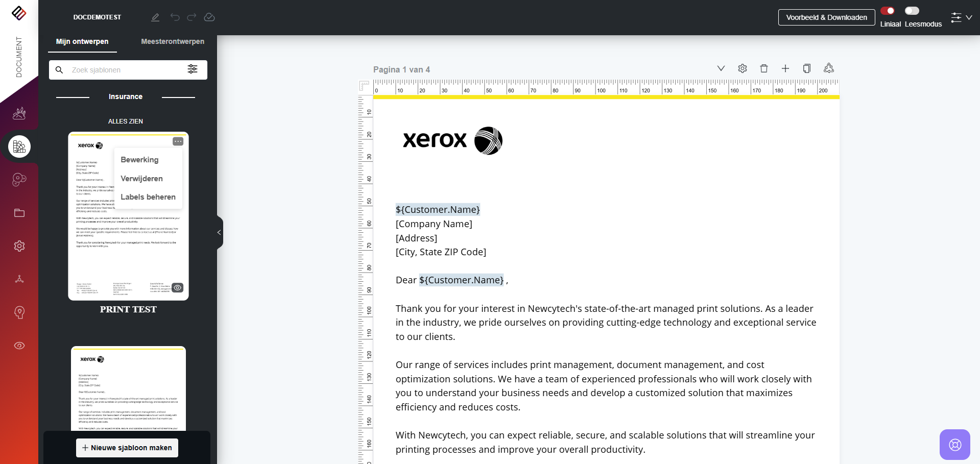Click the pencil rename icon beside DOCDEMOTEST
Viewport: 980px width, 464px height.
click(x=155, y=17)
